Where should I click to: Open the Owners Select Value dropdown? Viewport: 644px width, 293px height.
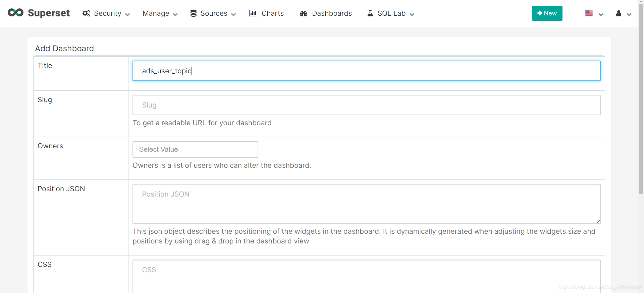coord(195,149)
